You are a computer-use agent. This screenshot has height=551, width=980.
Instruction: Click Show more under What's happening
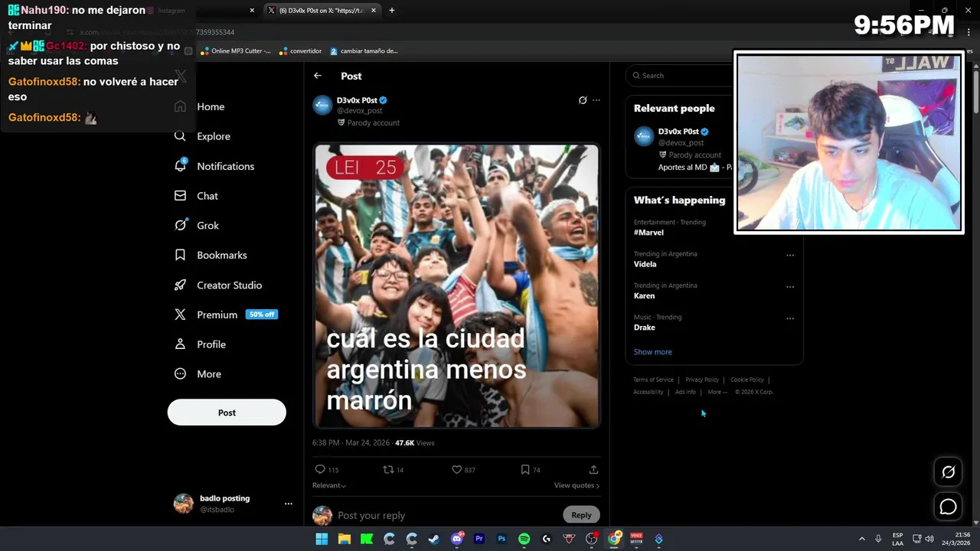pos(652,352)
